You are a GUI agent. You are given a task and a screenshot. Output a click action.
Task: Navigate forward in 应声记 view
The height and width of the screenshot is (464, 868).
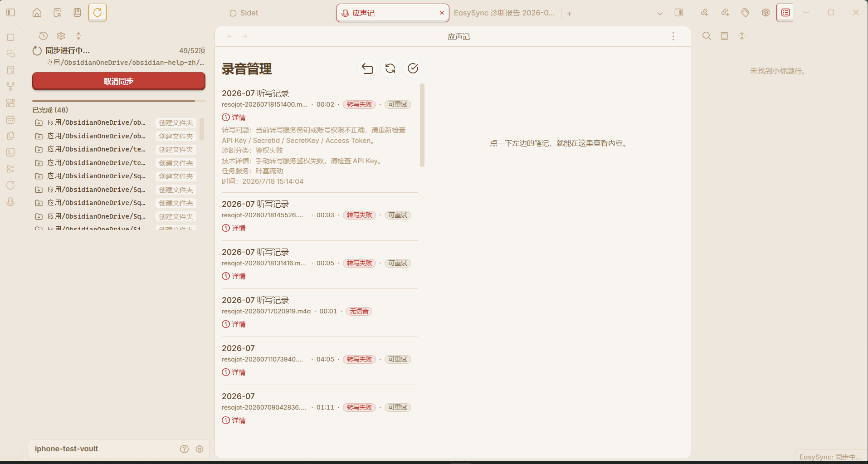click(244, 36)
